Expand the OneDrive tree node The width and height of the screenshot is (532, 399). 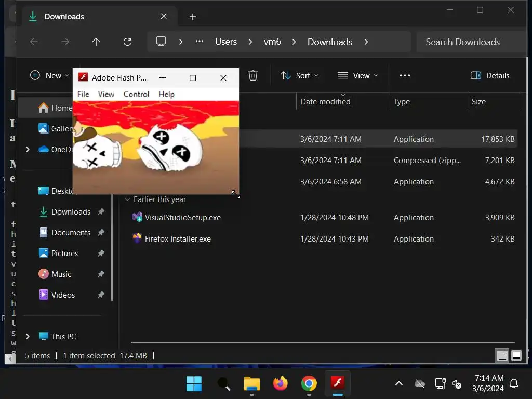click(x=28, y=149)
